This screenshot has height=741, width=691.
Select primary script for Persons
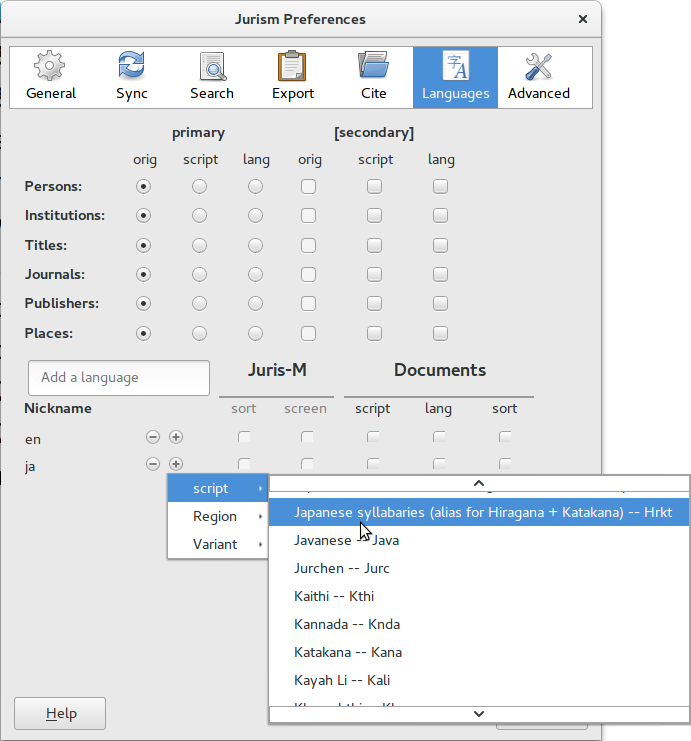pyautogui.click(x=199, y=187)
